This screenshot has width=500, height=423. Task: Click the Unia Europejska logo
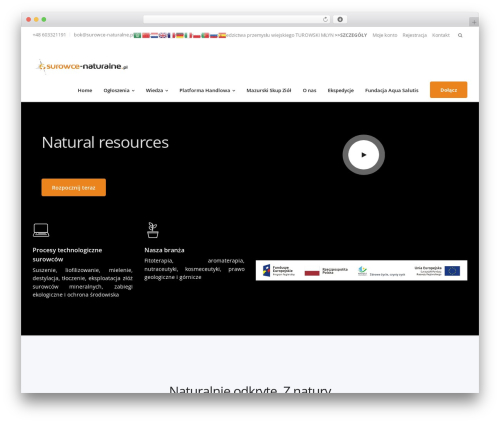click(437, 271)
